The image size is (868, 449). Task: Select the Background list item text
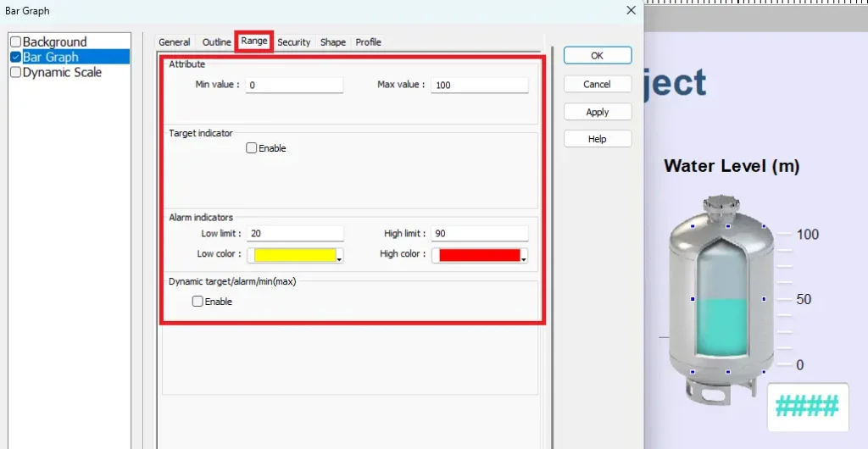tap(55, 42)
